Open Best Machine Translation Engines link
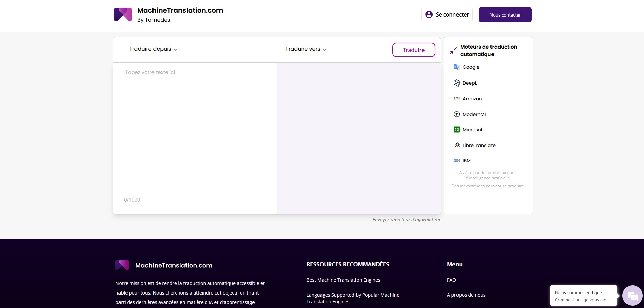The image size is (644, 308). (343, 280)
